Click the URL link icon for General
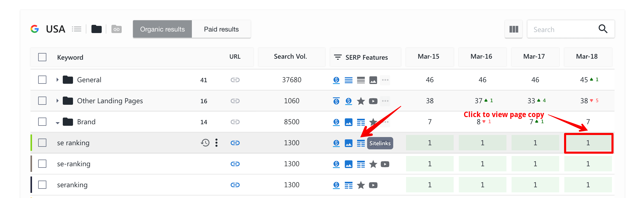644x198 pixels. click(235, 80)
